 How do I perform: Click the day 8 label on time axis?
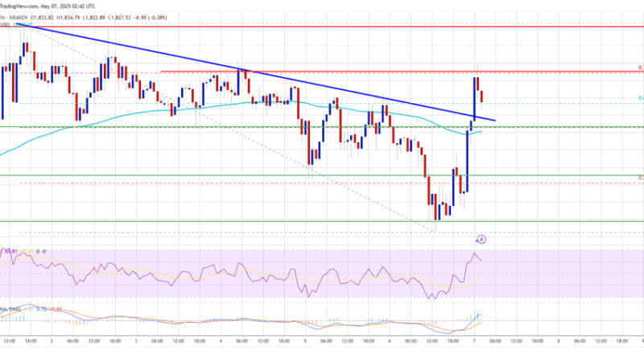click(559, 341)
